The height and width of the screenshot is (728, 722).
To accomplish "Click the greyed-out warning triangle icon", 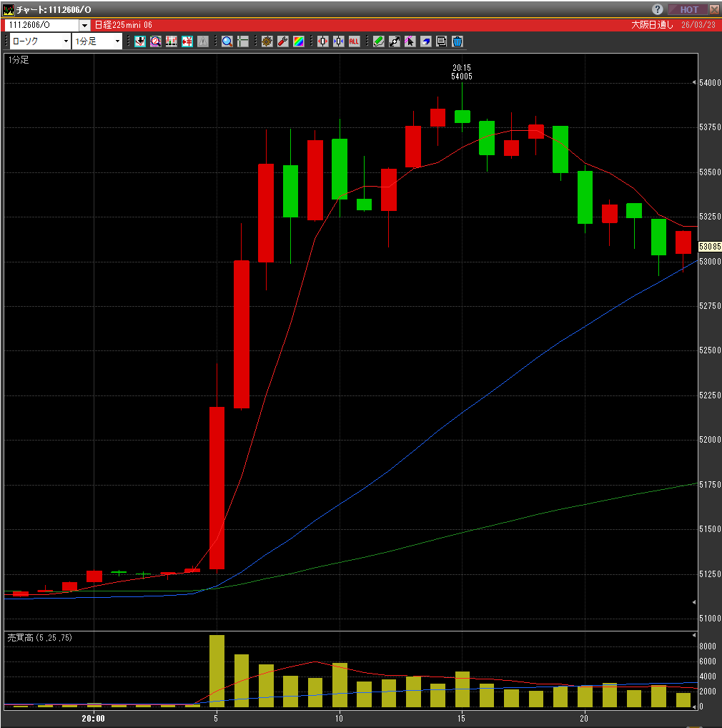I will [203, 41].
